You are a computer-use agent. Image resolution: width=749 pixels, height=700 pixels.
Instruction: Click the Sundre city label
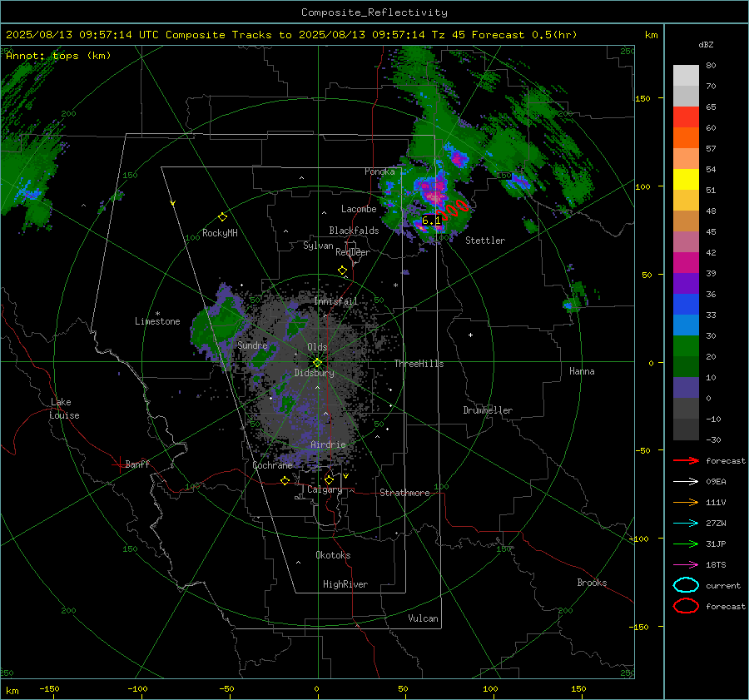point(252,345)
